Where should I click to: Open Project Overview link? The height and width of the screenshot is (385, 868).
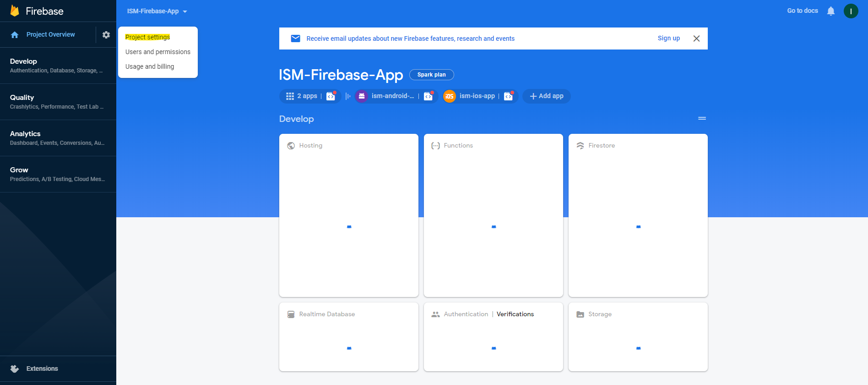(50, 35)
